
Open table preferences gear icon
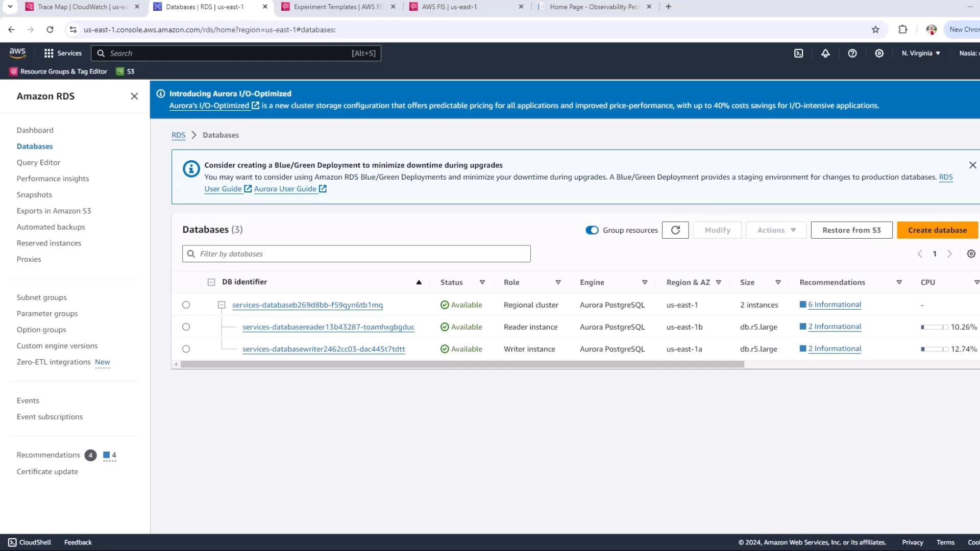coord(971,254)
